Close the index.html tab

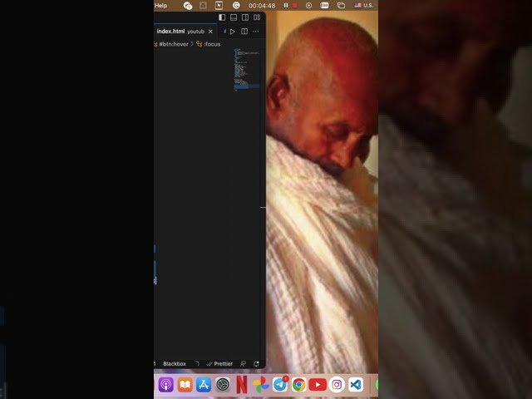(x=210, y=32)
